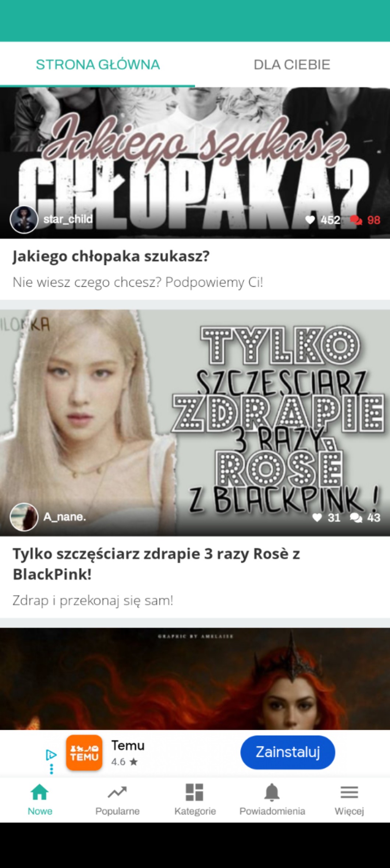
Task: Open the 'Jakiego chłopaka szukasz?' title link
Action: (x=111, y=256)
